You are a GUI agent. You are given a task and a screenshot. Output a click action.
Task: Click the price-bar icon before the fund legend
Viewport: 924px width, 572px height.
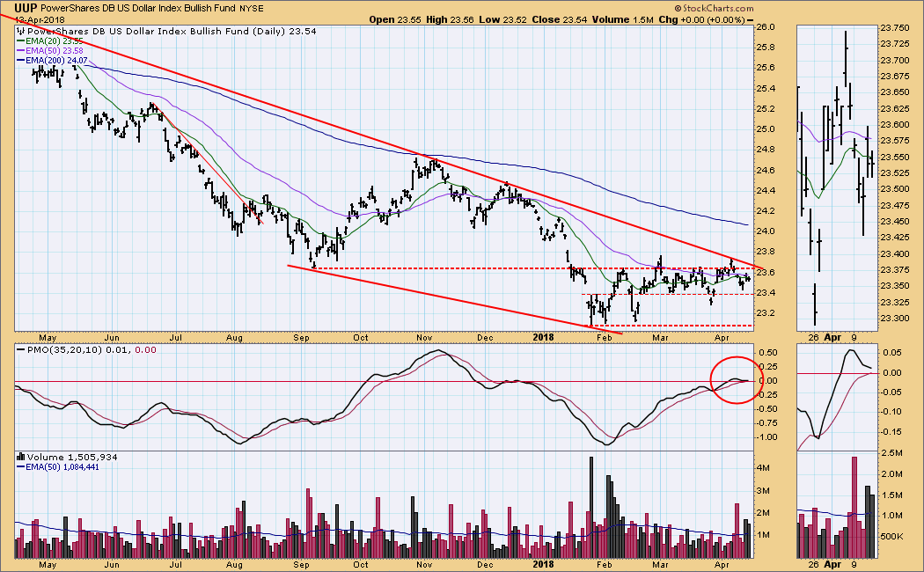pos(20,31)
